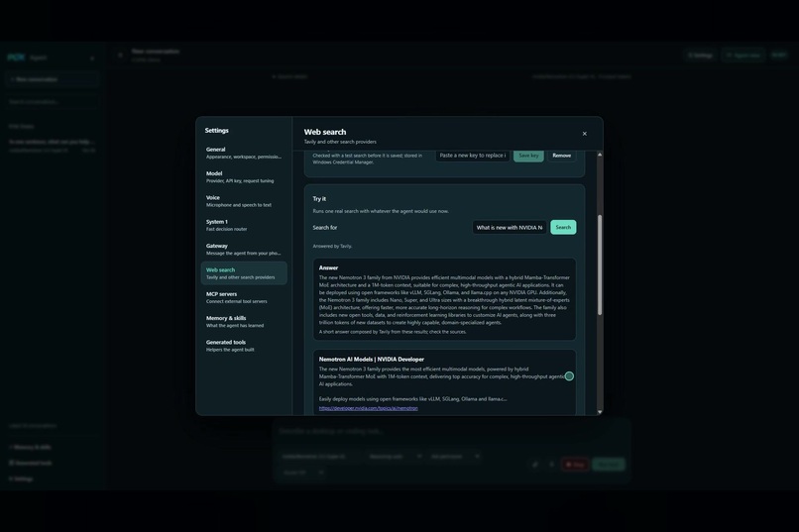
Task: Open the Model settings section
Action: (244, 176)
